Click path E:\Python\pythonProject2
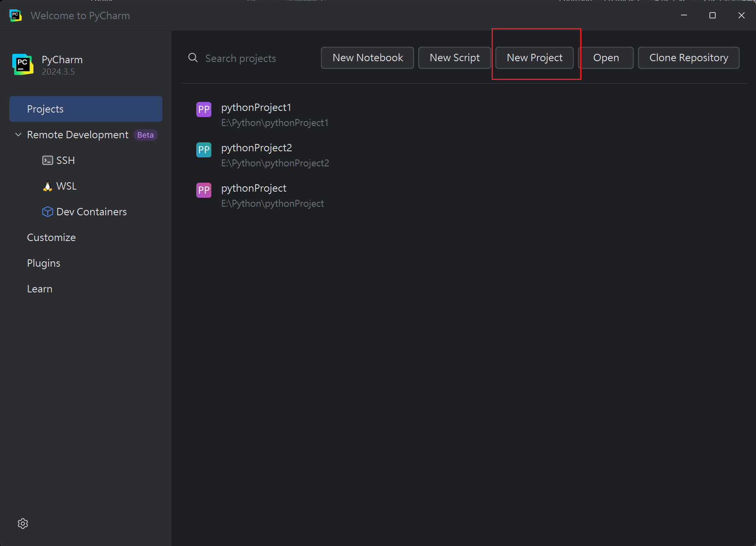Image resolution: width=756 pixels, height=546 pixels. click(275, 163)
